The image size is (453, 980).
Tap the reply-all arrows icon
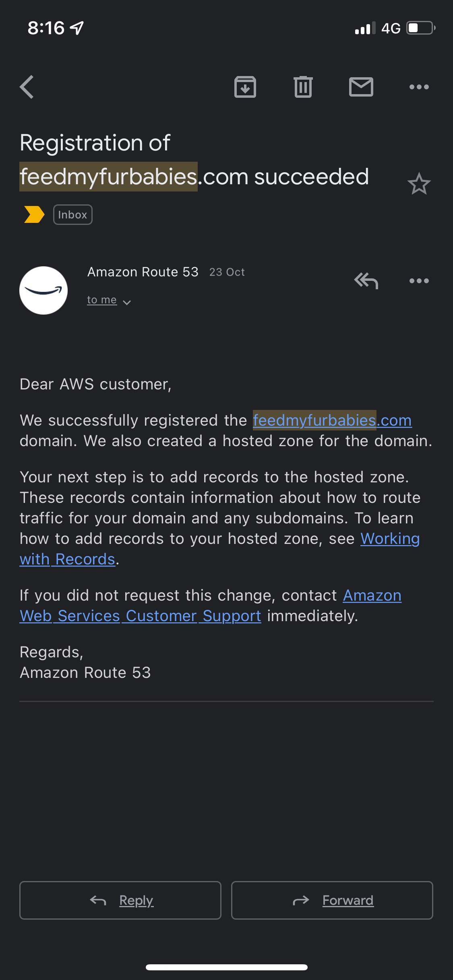point(366,281)
